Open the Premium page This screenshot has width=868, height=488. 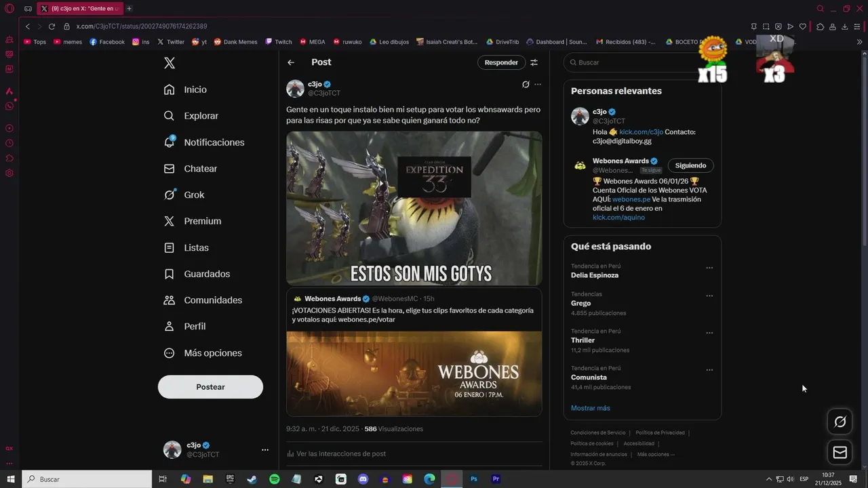(x=193, y=221)
